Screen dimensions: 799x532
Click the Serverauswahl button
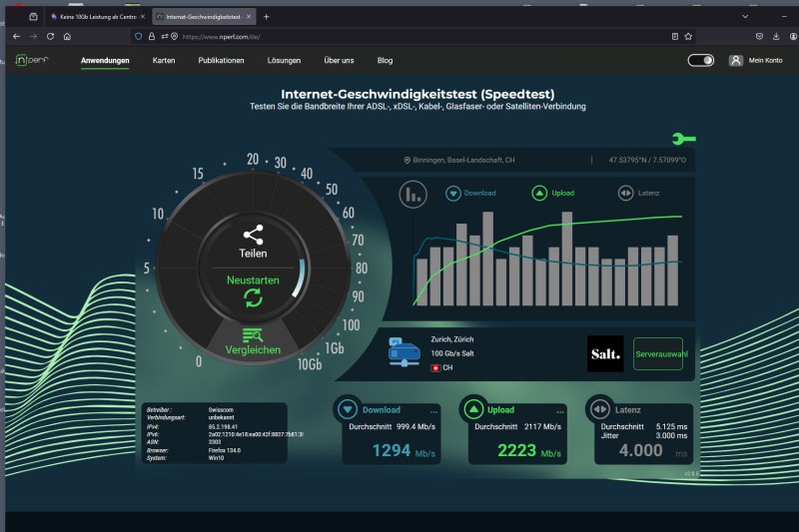click(658, 354)
